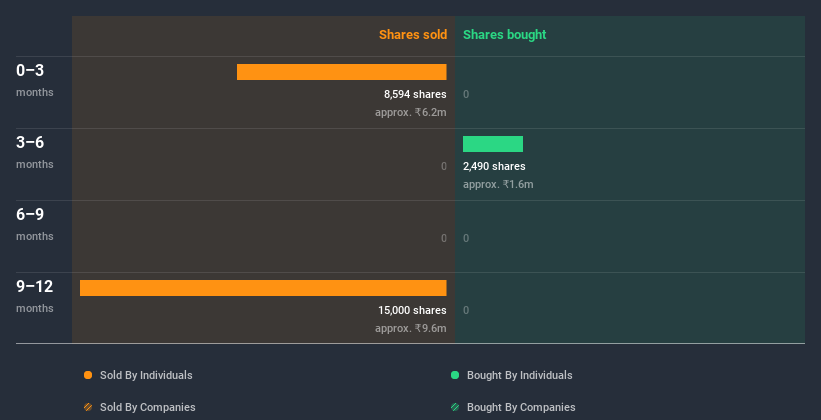Click the striped Bought By Companies legend marker
821x420 pixels.
455,407
